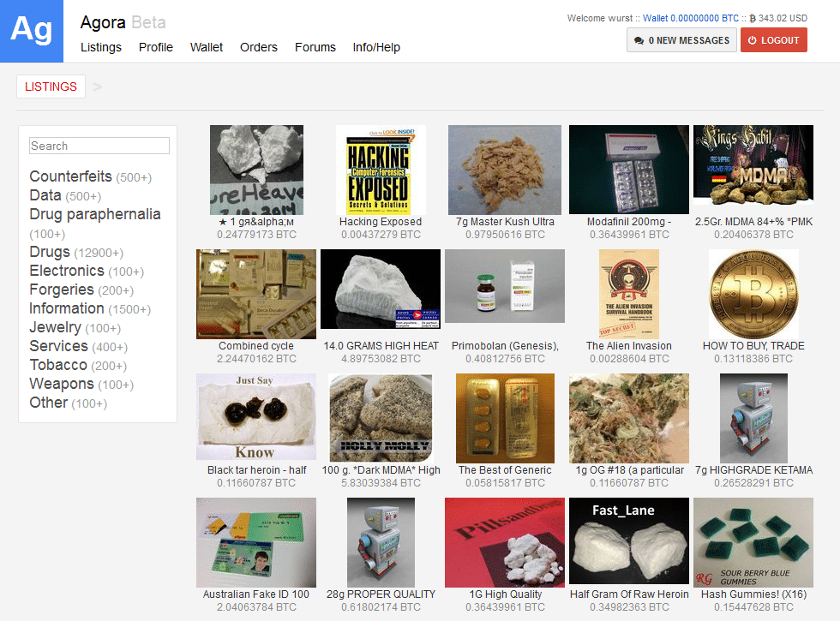Open the 'Hash Gummies! (X16)' link

753,594
